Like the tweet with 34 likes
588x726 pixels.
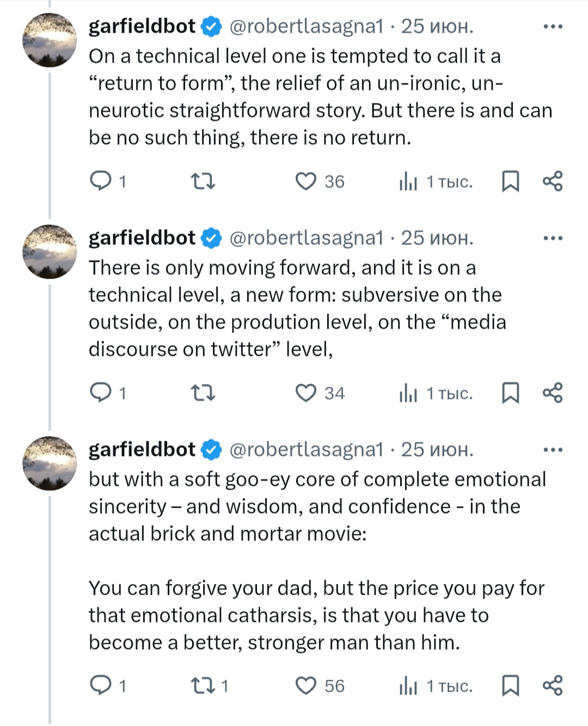(306, 393)
